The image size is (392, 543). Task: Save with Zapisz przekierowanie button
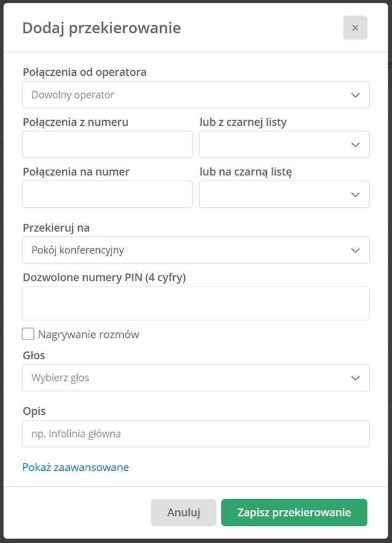[x=294, y=513]
